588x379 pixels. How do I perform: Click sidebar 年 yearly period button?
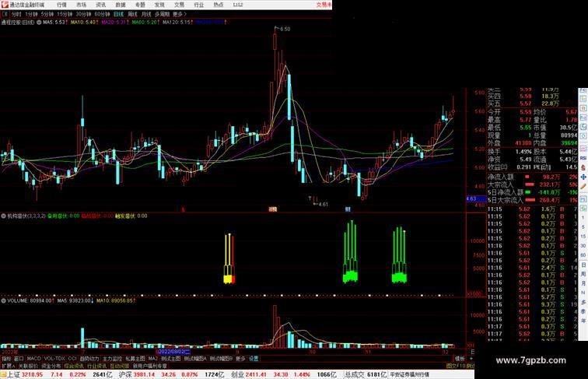(x=583, y=321)
